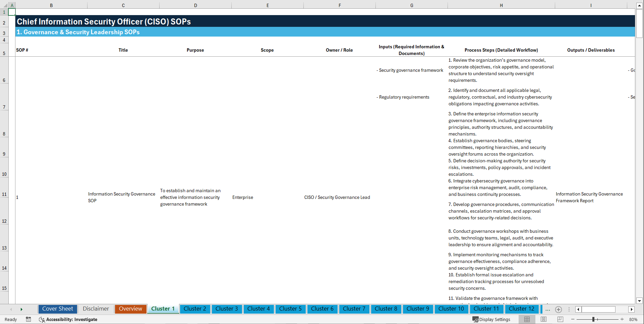Show more sheet tabs via ellipsis
The height and width of the screenshot is (324, 644).
point(548,309)
